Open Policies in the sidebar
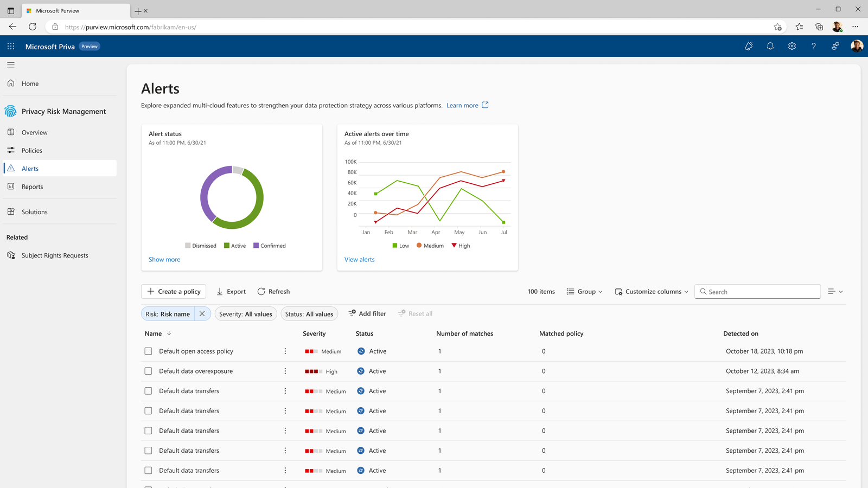The image size is (868, 488). pyautogui.click(x=59, y=150)
